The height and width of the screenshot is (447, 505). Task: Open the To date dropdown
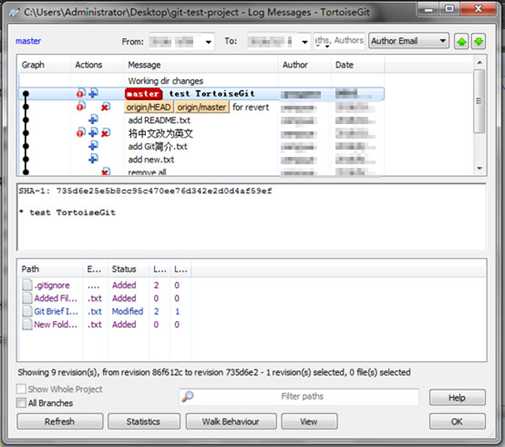[x=304, y=42]
